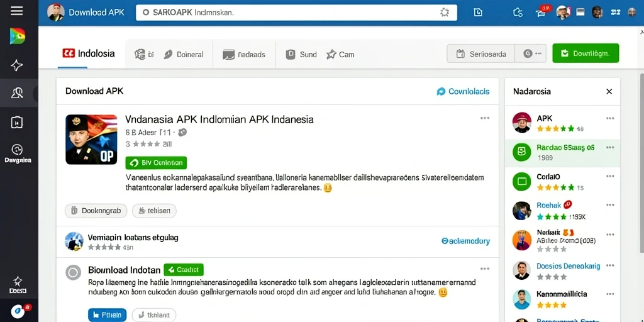Open the Cownlolacis link
The height and width of the screenshot is (322, 644).
pyautogui.click(x=464, y=92)
